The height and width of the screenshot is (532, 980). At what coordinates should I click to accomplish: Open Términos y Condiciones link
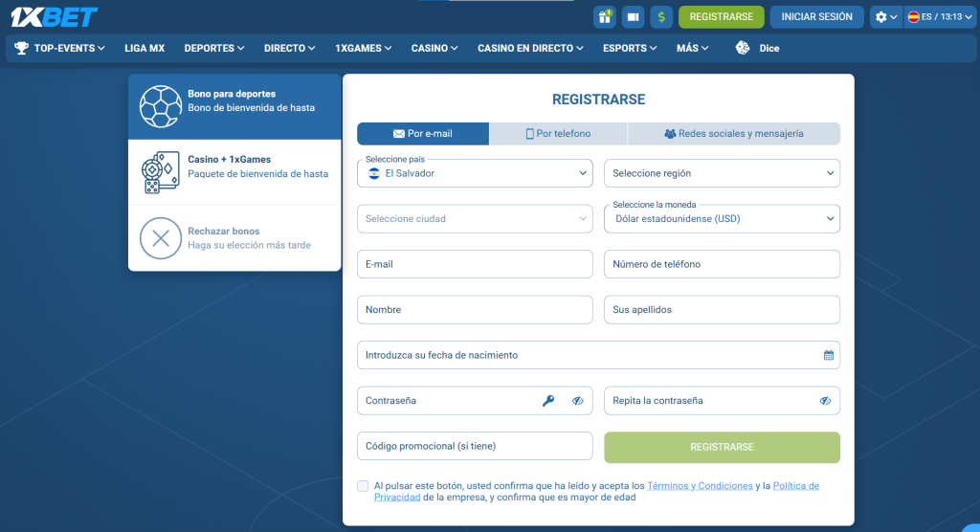point(700,486)
